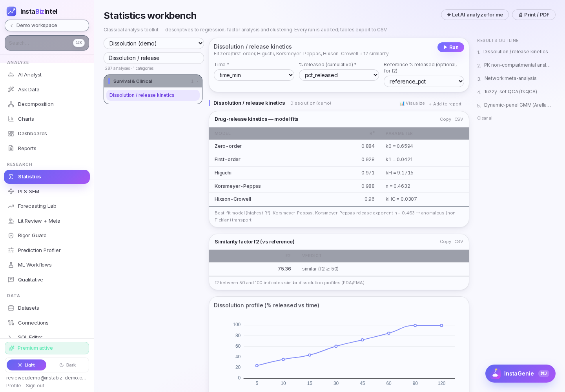Image resolution: width=565 pixels, height=392 pixels.
Task: Switch to Light theme
Action: point(26,365)
